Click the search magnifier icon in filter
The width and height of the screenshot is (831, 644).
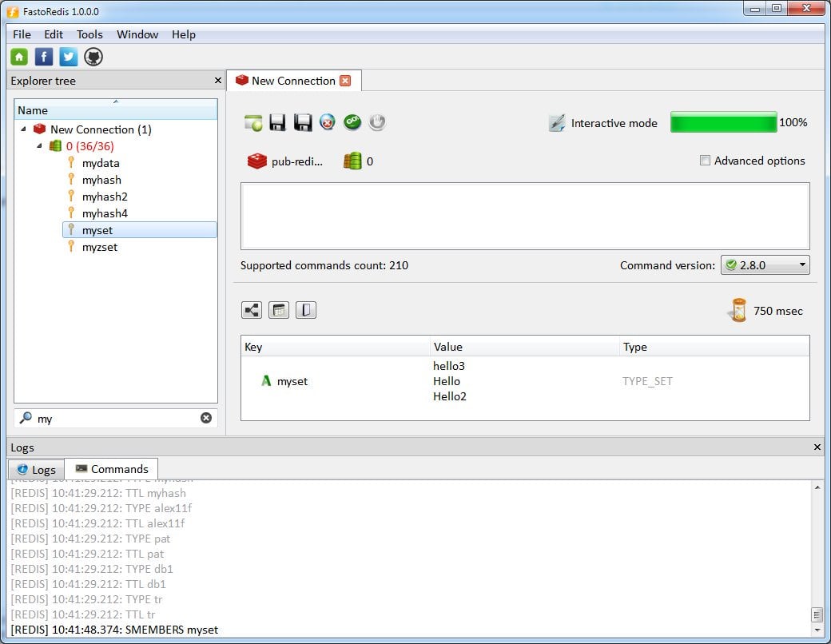[26, 418]
